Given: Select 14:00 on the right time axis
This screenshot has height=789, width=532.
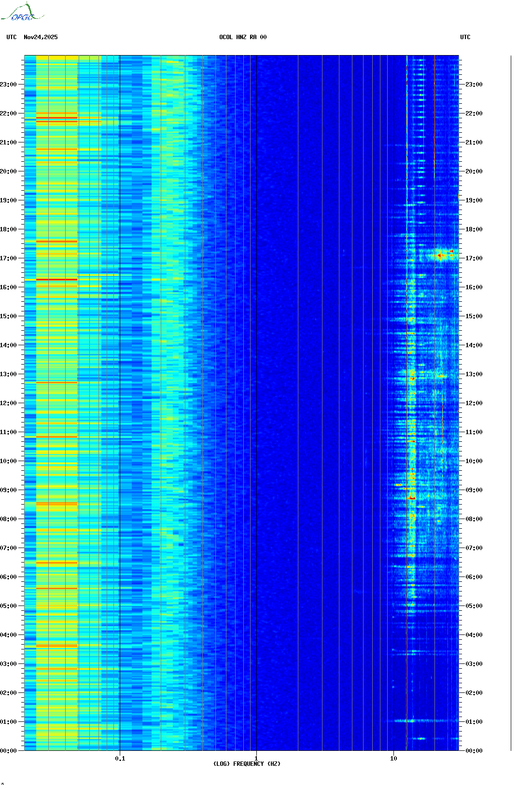Looking at the screenshot, I should (474, 345).
